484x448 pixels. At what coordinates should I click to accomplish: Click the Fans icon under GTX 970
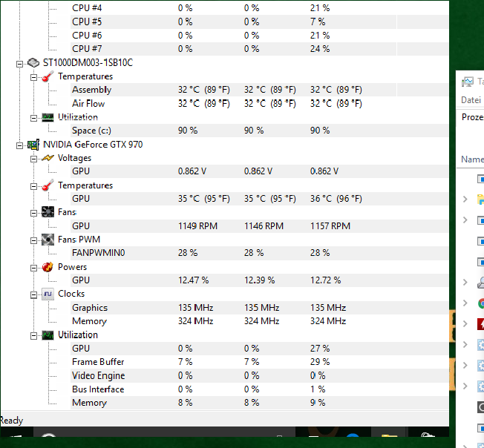48,212
